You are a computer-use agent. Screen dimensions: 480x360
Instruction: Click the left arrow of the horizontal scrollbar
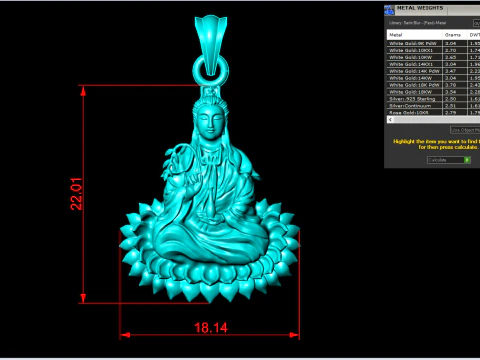click(x=390, y=119)
